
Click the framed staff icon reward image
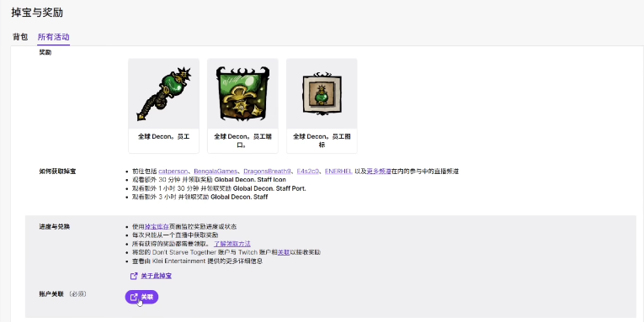click(322, 94)
